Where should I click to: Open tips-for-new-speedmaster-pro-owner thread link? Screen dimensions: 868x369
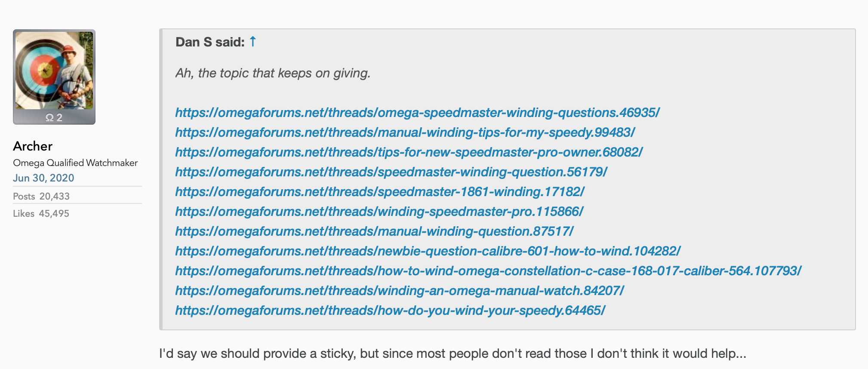[409, 152]
